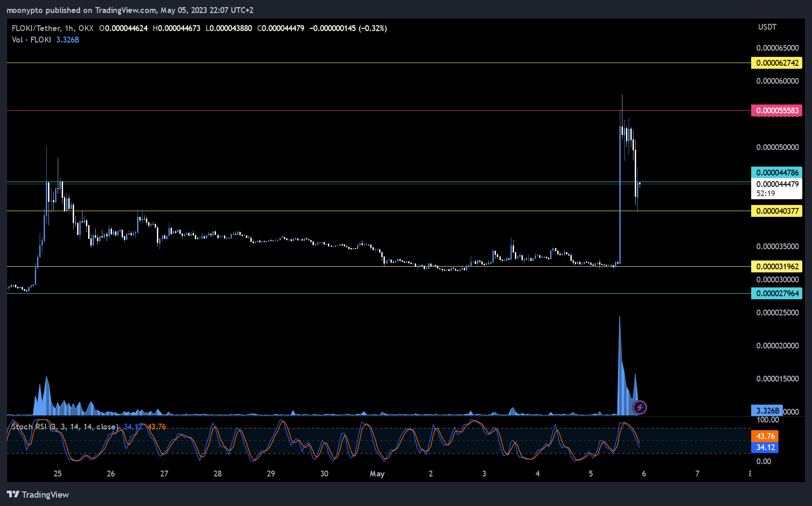
Task: Select the yellow 0.000031962 price label
Action: (777, 267)
